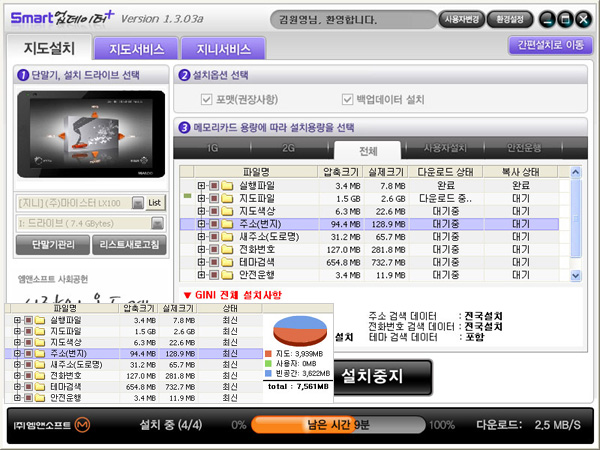The width and height of the screenshot is (600, 450).
Task: Open the I: 드라이브 selection dropdown
Action: [x=157, y=223]
